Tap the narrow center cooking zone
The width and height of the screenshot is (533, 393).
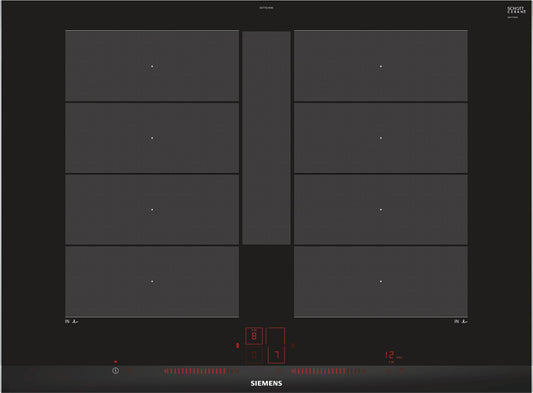266,138
